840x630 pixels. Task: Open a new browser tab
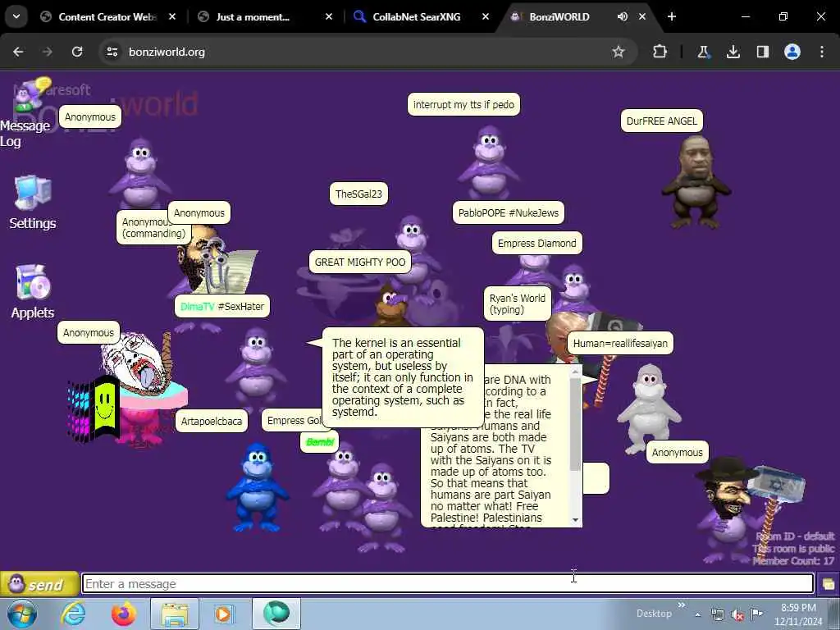pyautogui.click(x=672, y=16)
